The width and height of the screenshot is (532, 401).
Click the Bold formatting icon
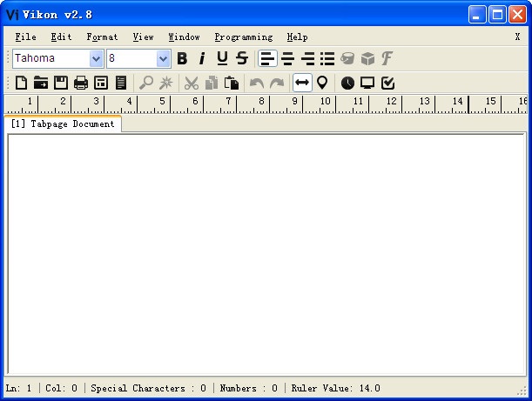tap(182, 58)
